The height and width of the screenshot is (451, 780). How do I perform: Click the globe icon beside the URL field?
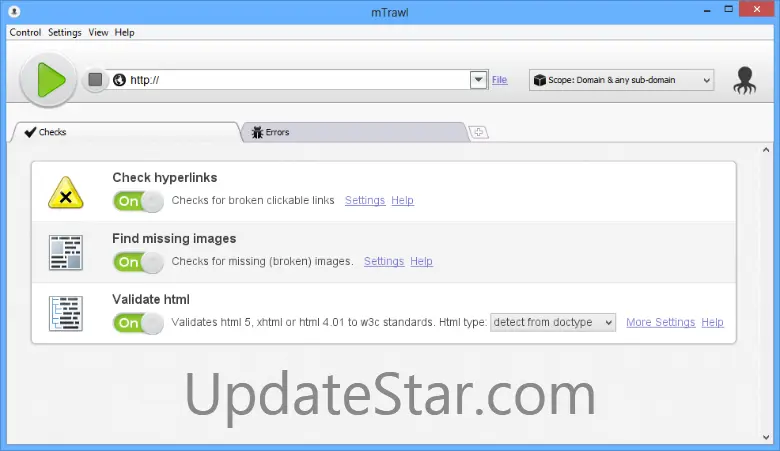119,80
